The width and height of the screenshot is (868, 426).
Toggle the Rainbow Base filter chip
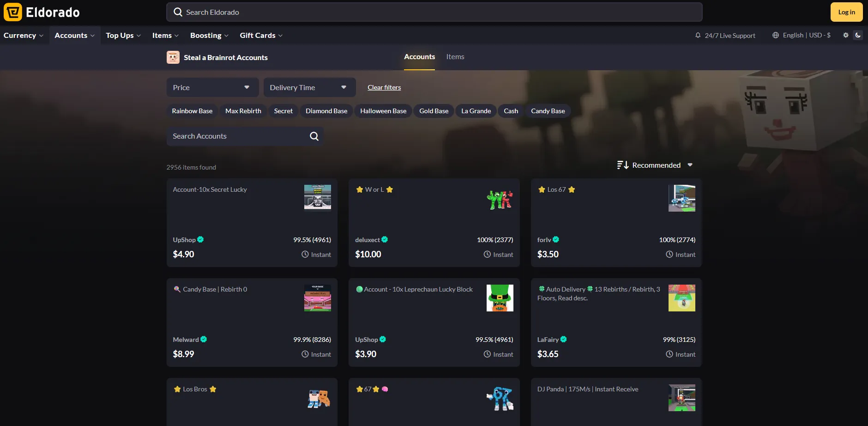tap(192, 111)
